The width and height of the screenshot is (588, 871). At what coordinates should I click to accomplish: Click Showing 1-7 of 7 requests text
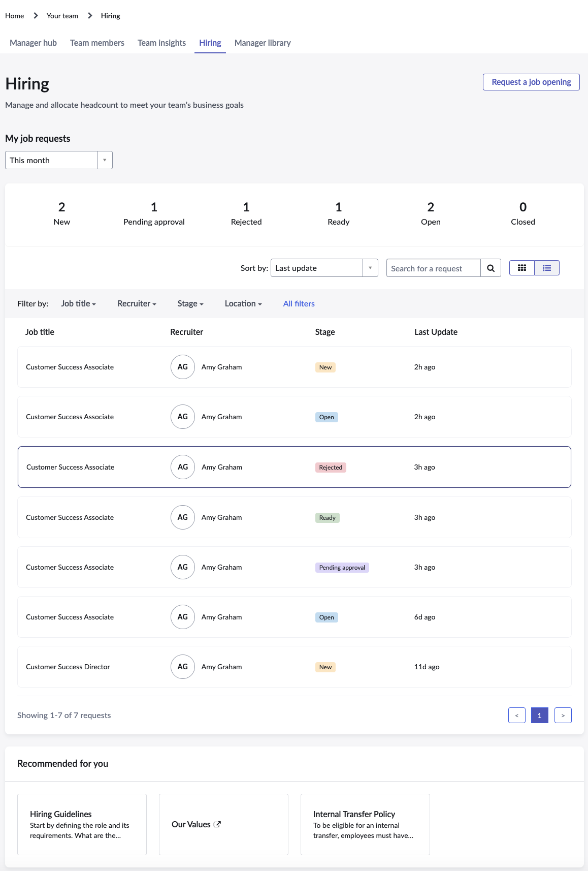[x=64, y=715]
